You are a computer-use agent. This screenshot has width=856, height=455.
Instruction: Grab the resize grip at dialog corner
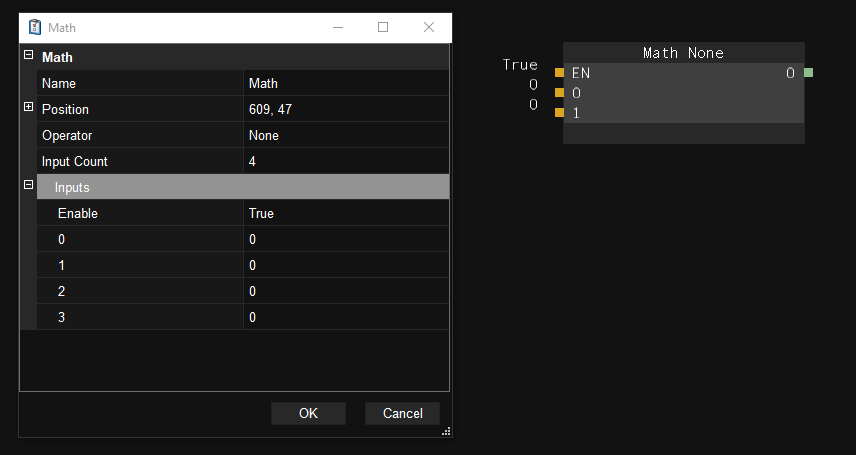(x=446, y=431)
